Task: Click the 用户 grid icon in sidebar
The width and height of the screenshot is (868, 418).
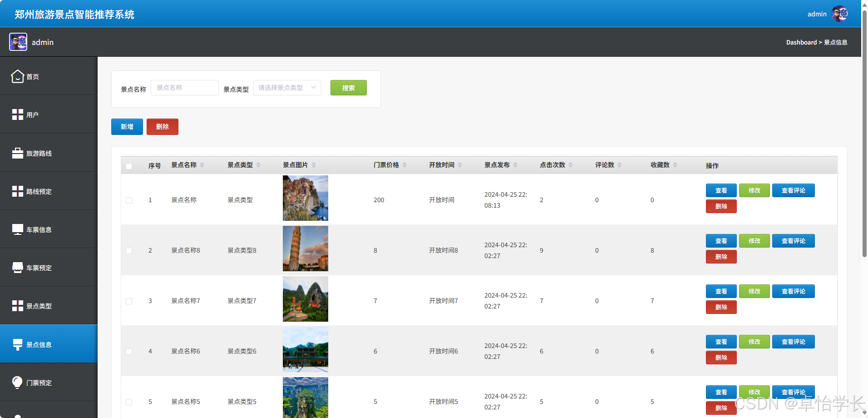Action: tap(18, 114)
